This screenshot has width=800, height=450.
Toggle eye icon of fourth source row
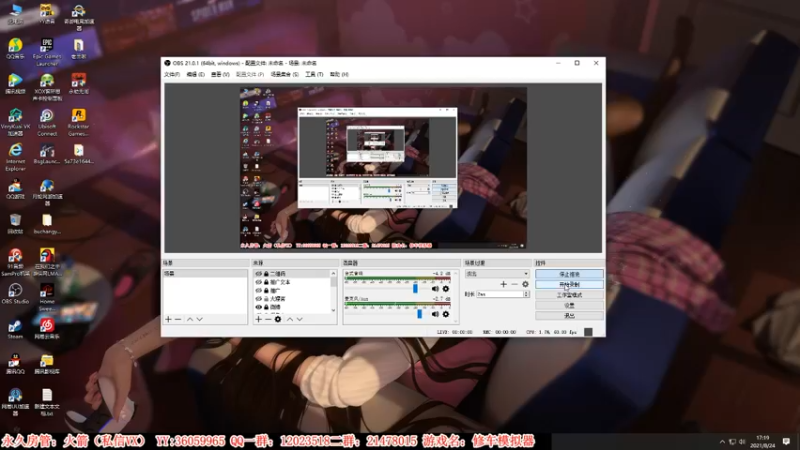(x=259, y=298)
